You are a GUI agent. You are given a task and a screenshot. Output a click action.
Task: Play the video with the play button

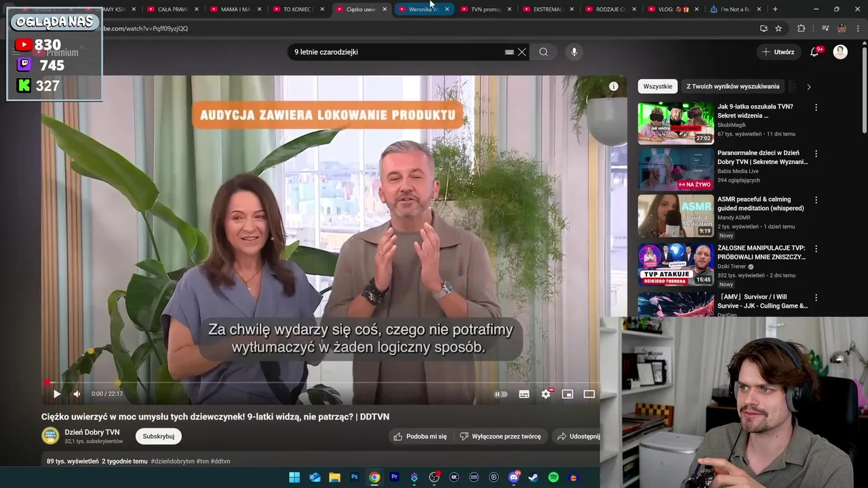click(57, 394)
